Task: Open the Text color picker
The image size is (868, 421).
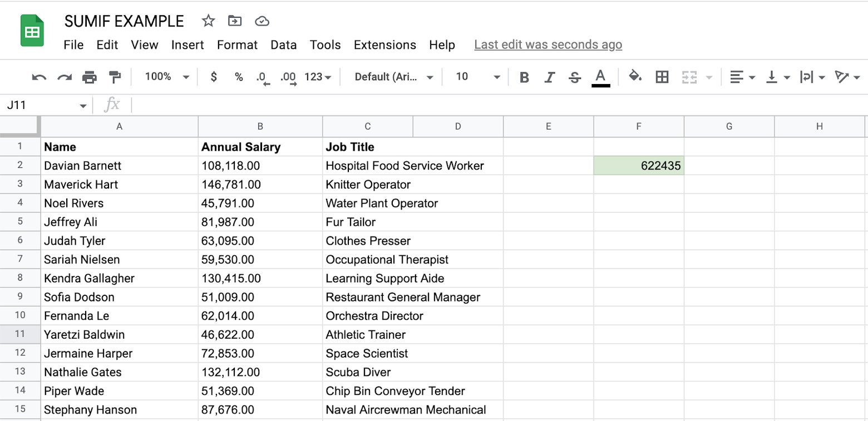Action: (x=600, y=77)
